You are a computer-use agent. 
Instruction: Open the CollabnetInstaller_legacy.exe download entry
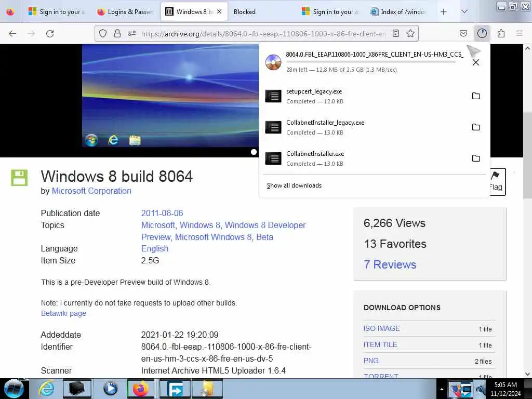point(365,128)
